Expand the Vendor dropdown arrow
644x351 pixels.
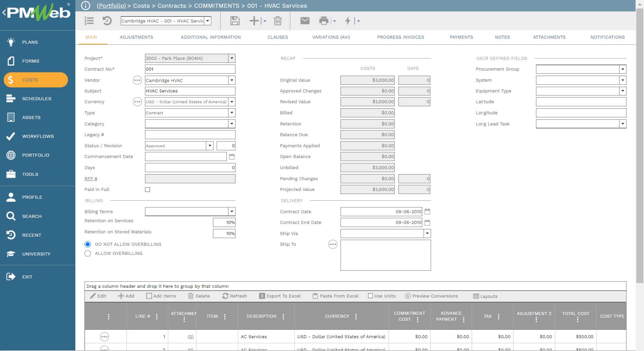[232, 80]
